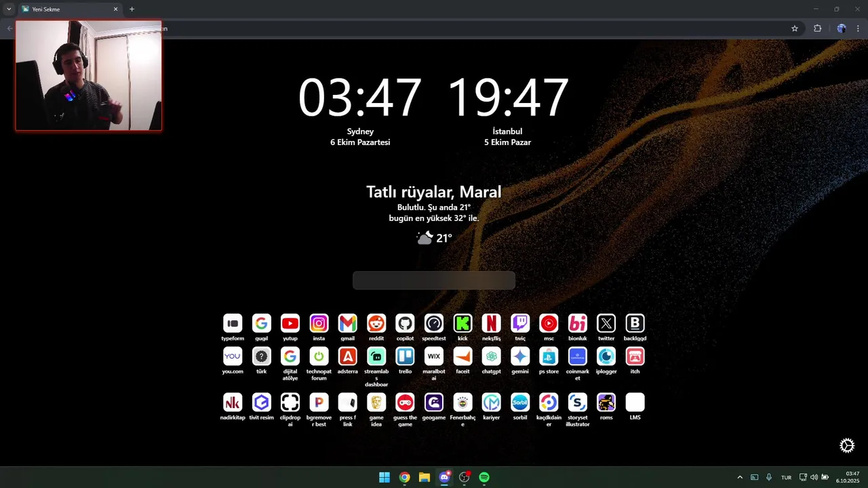Open the dijital atölye shortcut

tap(290, 356)
